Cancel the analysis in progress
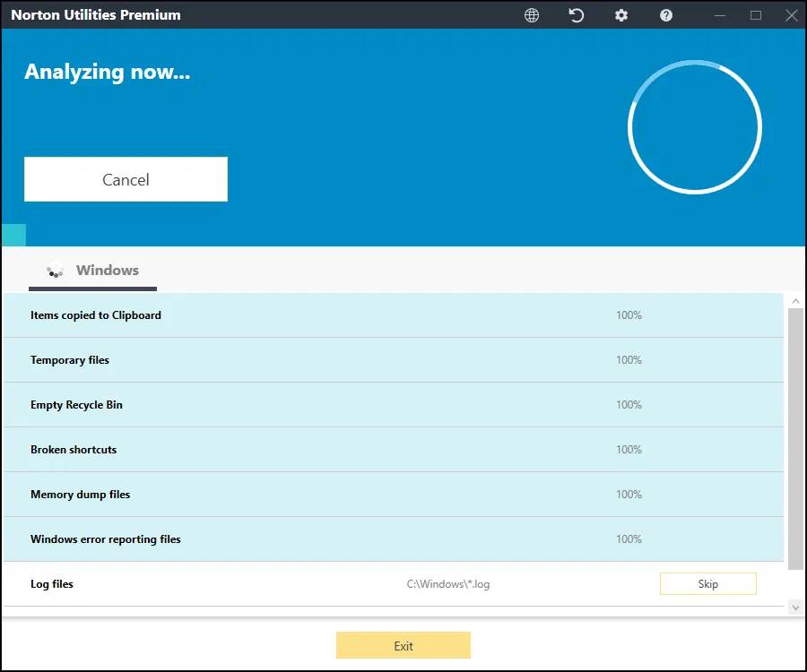This screenshot has height=672, width=807. point(126,179)
